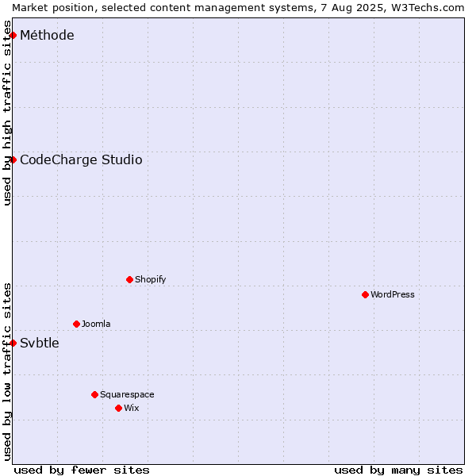Click the CodeCharge Studio red data point
Viewport: 476px width, 476px height.
click(x=13, y=160)
